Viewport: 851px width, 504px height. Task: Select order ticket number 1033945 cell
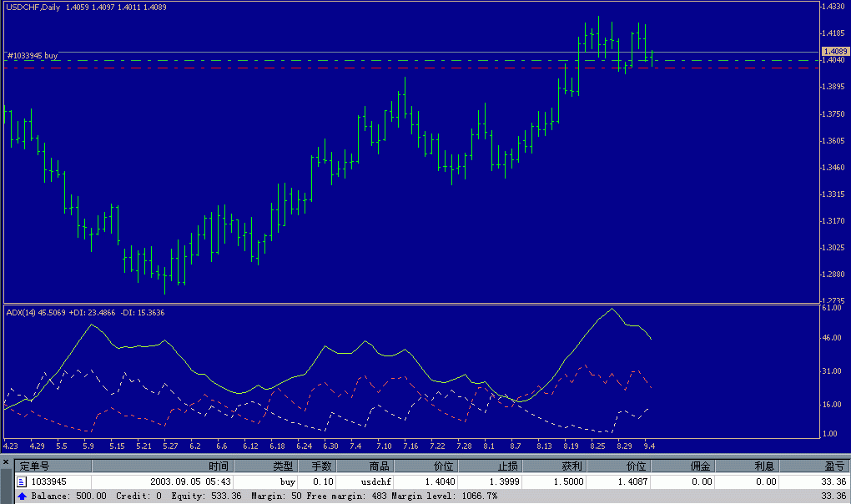tap(49, 481)
